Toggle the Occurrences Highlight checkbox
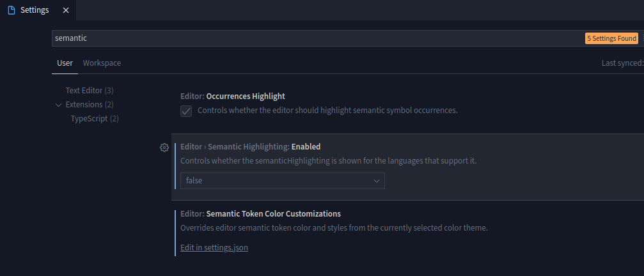The height and width of the screenshot is (276, 644). click(186, 111)
